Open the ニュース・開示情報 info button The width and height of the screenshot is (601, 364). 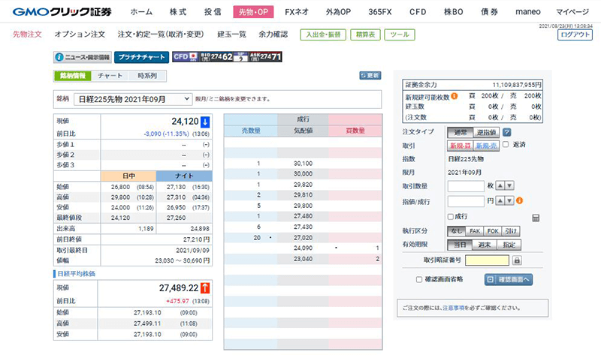(83, 57)
